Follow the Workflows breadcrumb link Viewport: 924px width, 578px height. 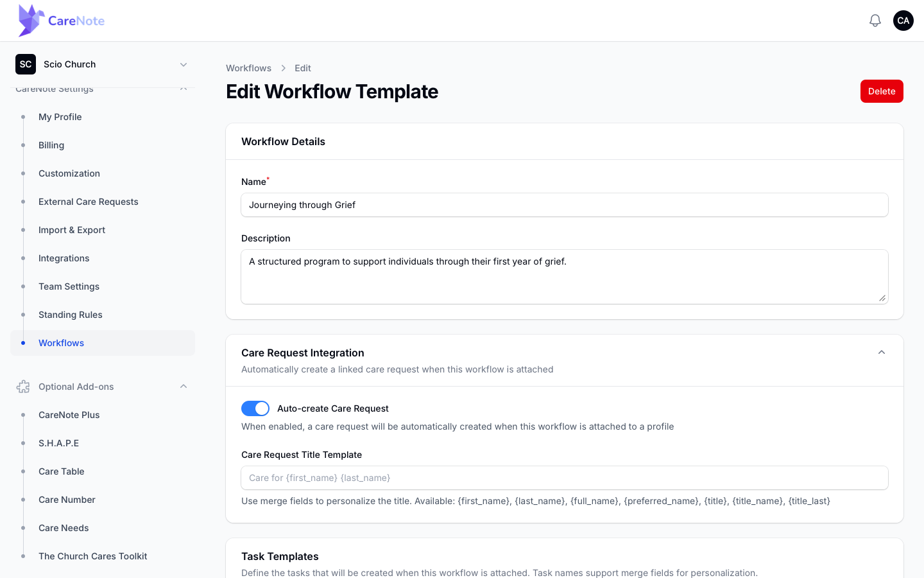coord(248,68)
